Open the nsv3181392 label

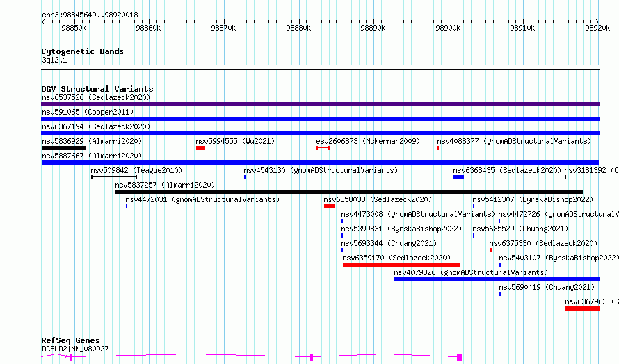coord(591,170)
